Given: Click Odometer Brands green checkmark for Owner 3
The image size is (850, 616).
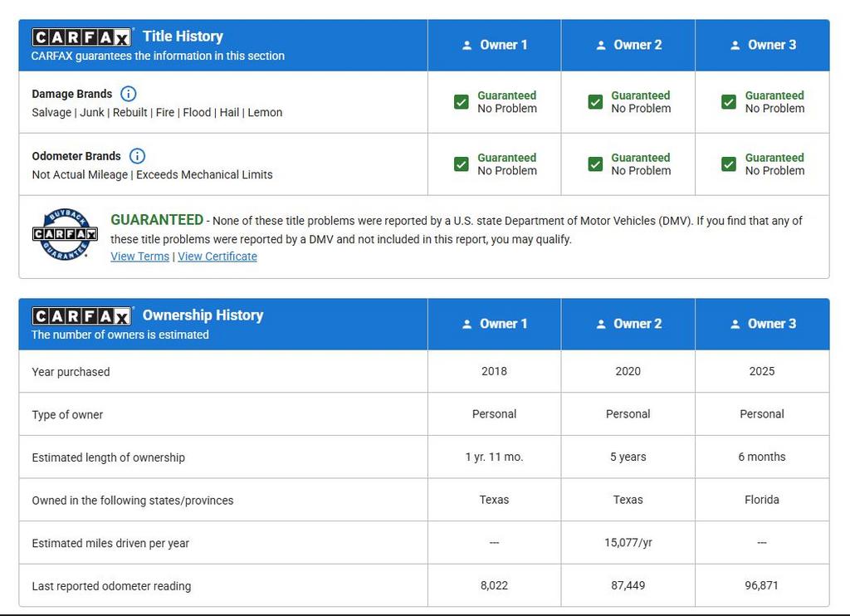Looking at the screenshot, I should pos(729,164).
